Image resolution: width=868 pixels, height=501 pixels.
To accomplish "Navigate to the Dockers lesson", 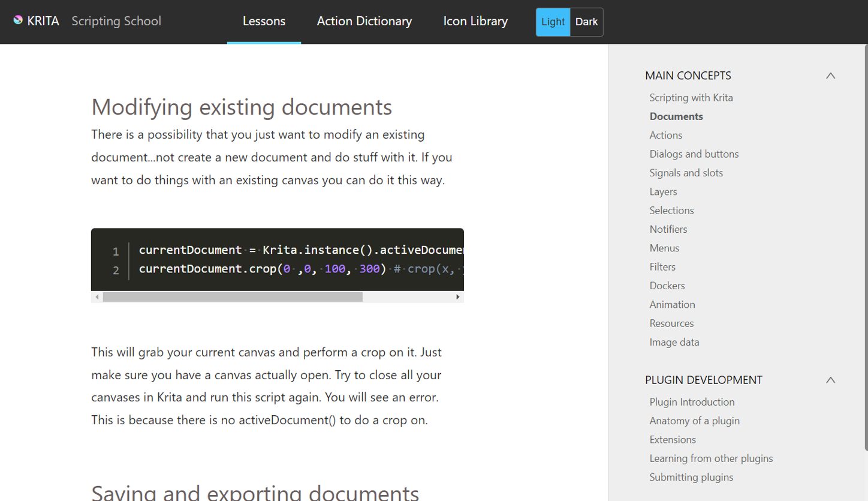I will point(667,286).
